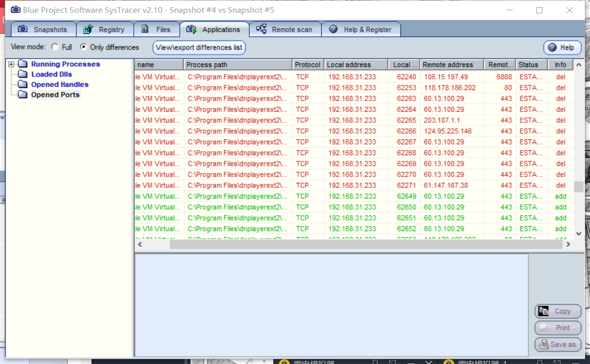Click the horizontal scrollbar right arrow
The image size is (590, 364).
[568, 244]
